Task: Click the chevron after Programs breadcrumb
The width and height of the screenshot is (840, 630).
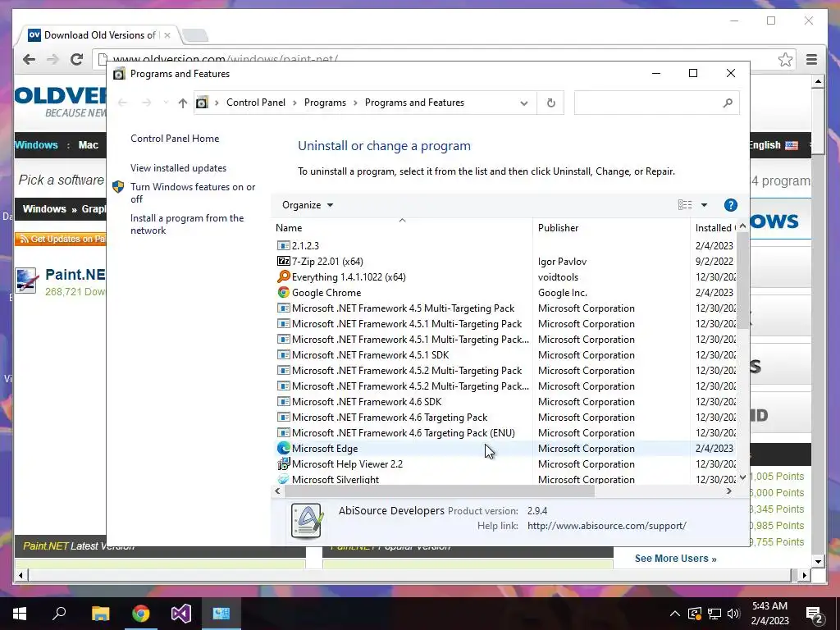Action: 355,103
